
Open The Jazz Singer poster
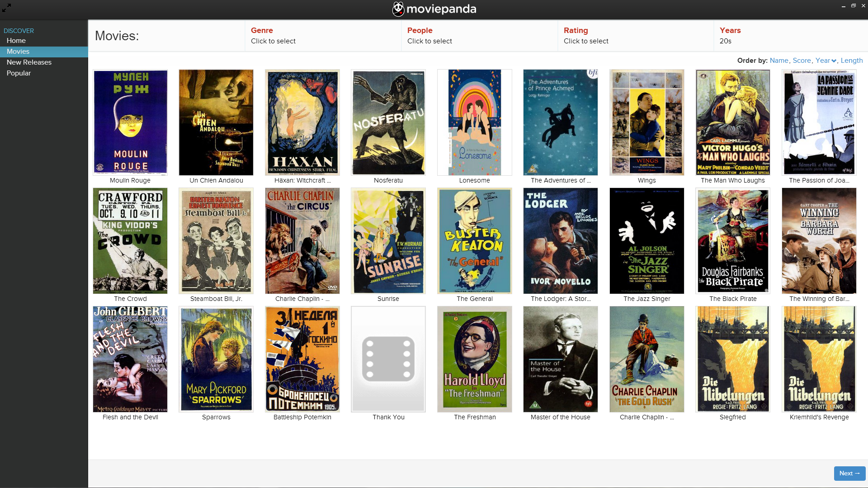[647, 241]
